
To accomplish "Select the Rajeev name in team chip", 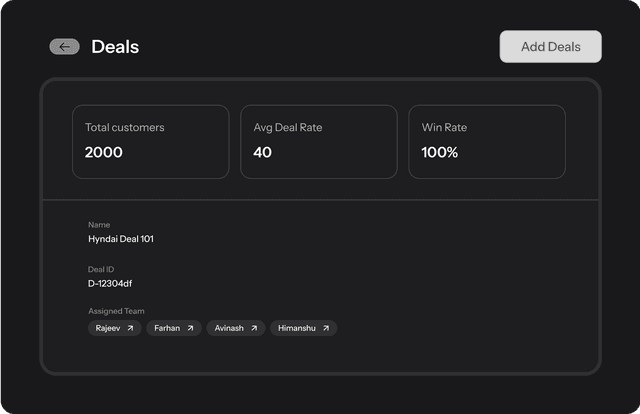I will click(107, 328).
